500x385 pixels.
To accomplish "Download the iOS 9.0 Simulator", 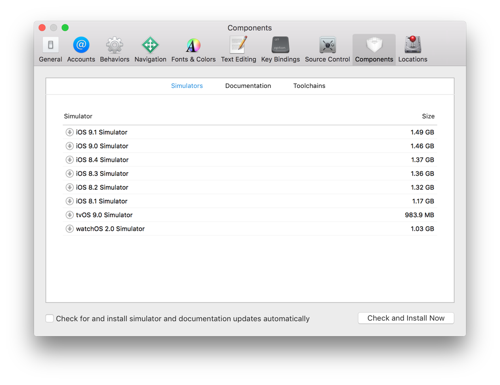I will pos(69,146).
